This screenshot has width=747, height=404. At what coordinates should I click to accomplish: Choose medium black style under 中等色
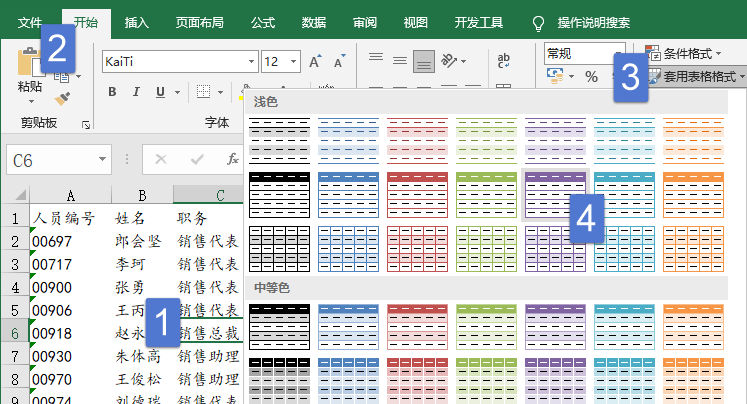pyautogui.click(x=279, y=327)
